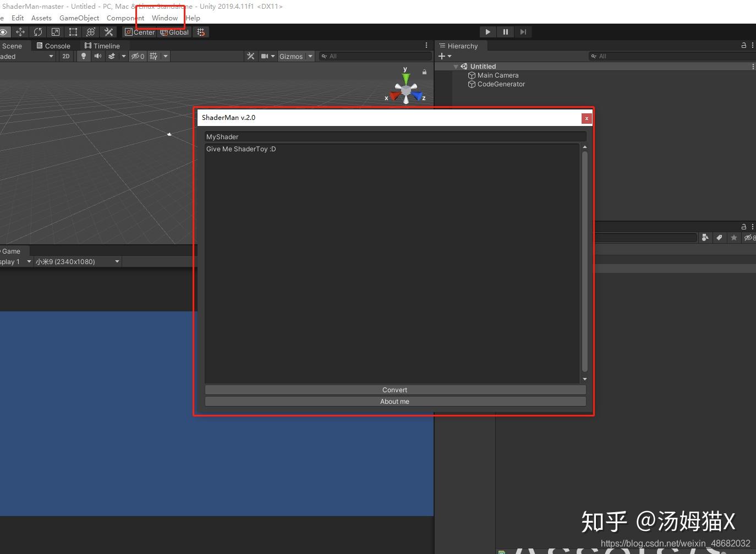
Task: Toggle scene lighting on or off
Action: [83, 56]
